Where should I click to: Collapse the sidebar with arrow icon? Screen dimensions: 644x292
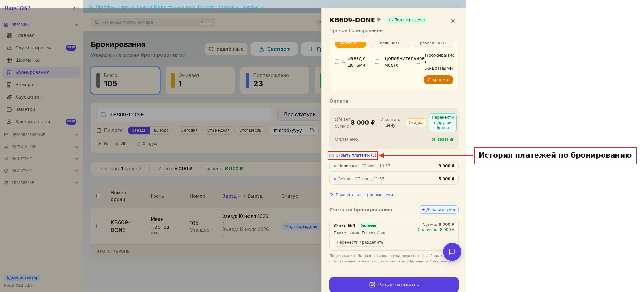[74, 8]
